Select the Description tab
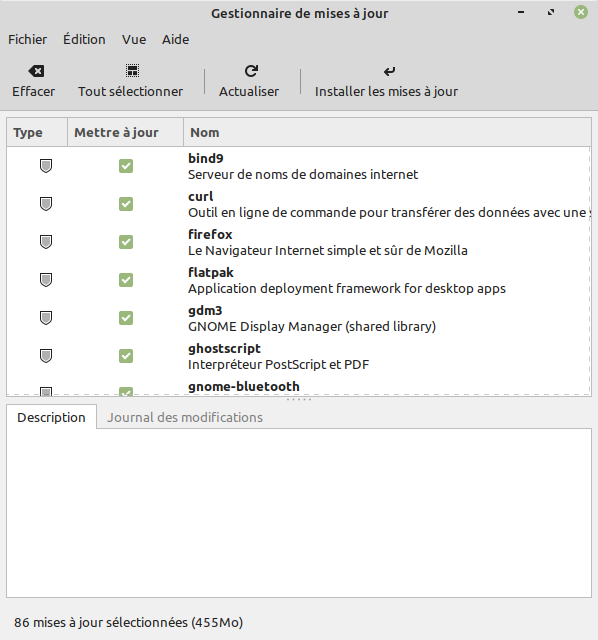The width and height of the screenshot is (598, 640). [51, 417]
